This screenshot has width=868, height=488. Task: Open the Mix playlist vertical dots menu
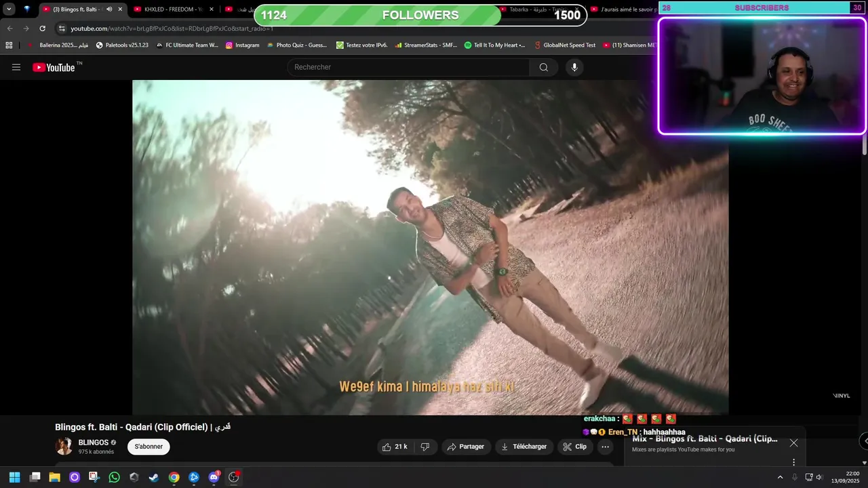tap(793, 462)
